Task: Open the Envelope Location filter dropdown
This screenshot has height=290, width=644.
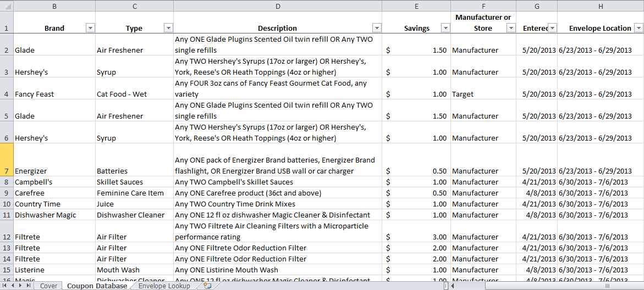Action: tap(639, 28)
